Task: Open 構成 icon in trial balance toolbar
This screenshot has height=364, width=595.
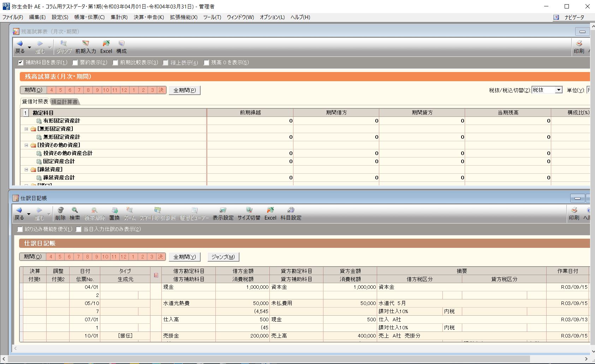Action: coord(121,47)
